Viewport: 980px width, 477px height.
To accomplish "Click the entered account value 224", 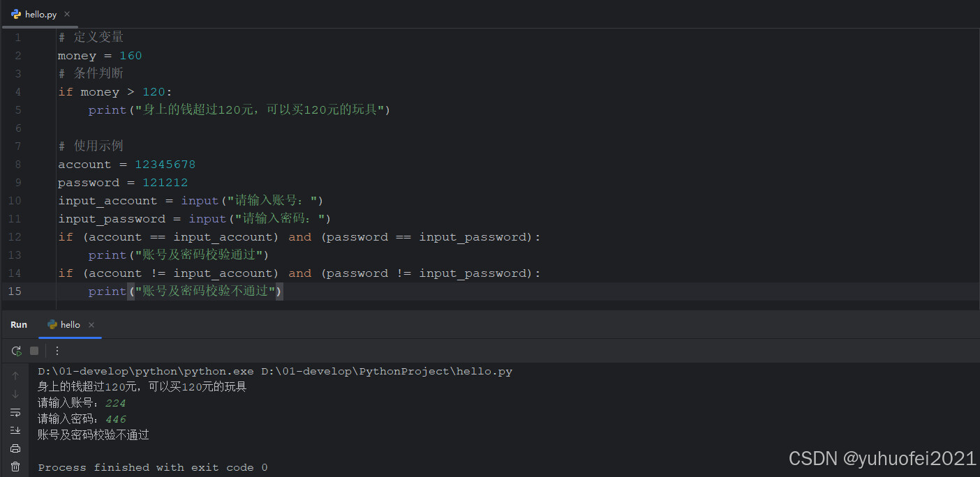I will [x=116, y=403].
